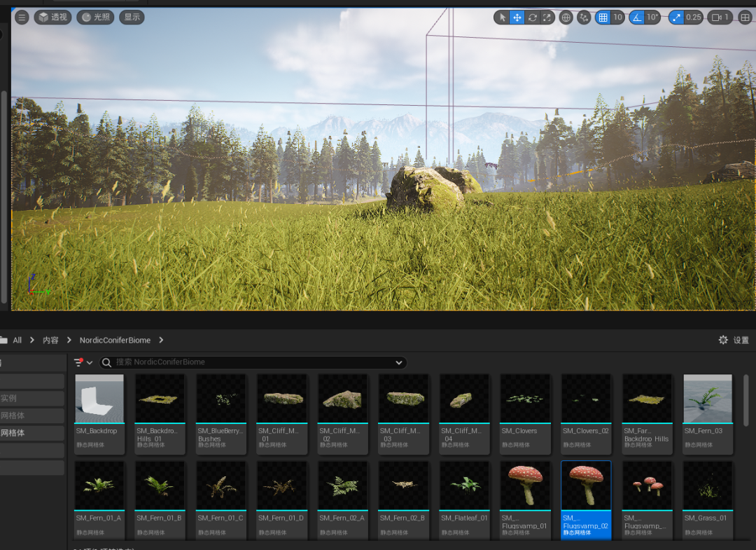Click the 搜索 NordicConiferBiome search field

(252, 362)
